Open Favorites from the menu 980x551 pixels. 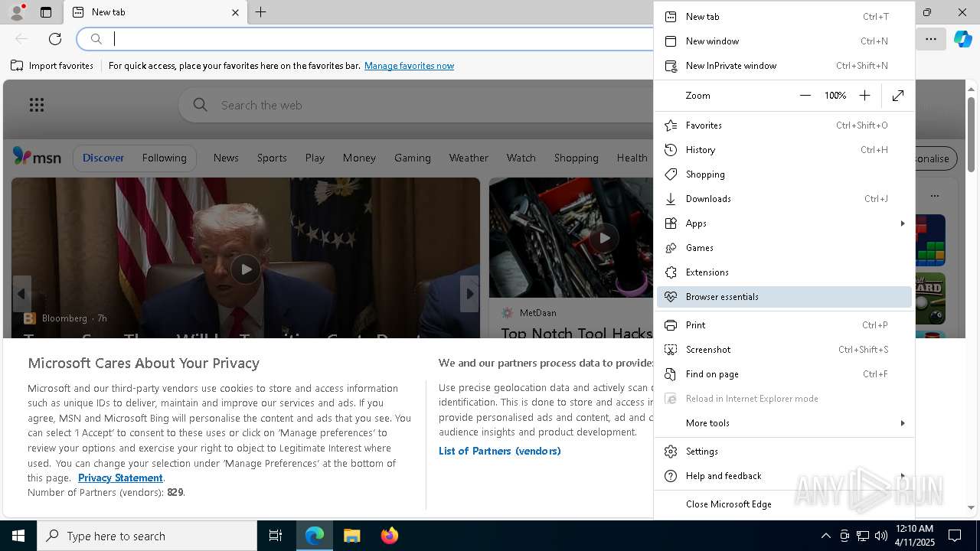pyautogui.click(x=784, y=125)
